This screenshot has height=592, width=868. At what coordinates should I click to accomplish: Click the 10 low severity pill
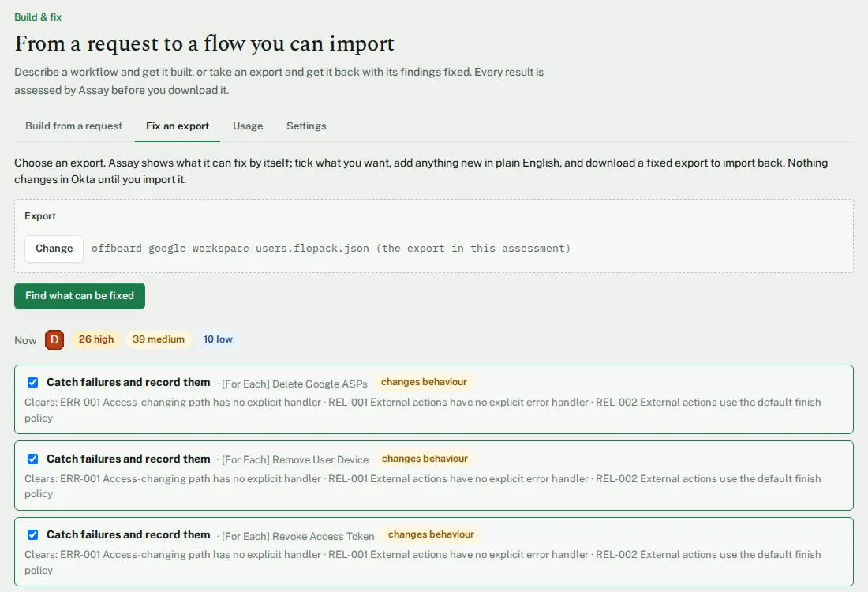click(218, 339)
